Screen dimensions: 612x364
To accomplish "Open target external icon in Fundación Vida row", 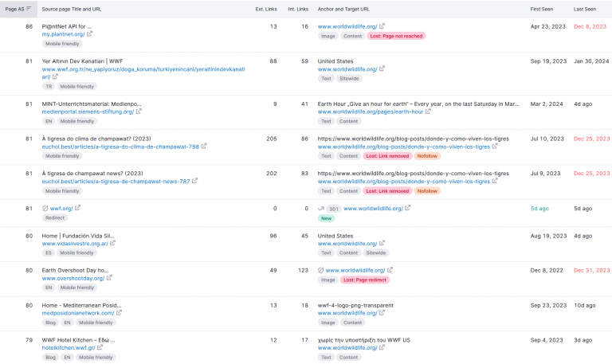I will (382, 243).
